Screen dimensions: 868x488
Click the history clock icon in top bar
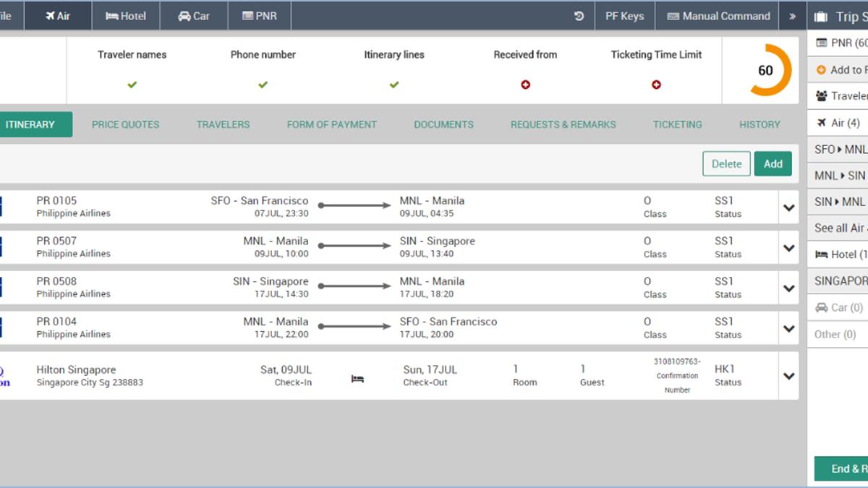[x=579, y=16]
